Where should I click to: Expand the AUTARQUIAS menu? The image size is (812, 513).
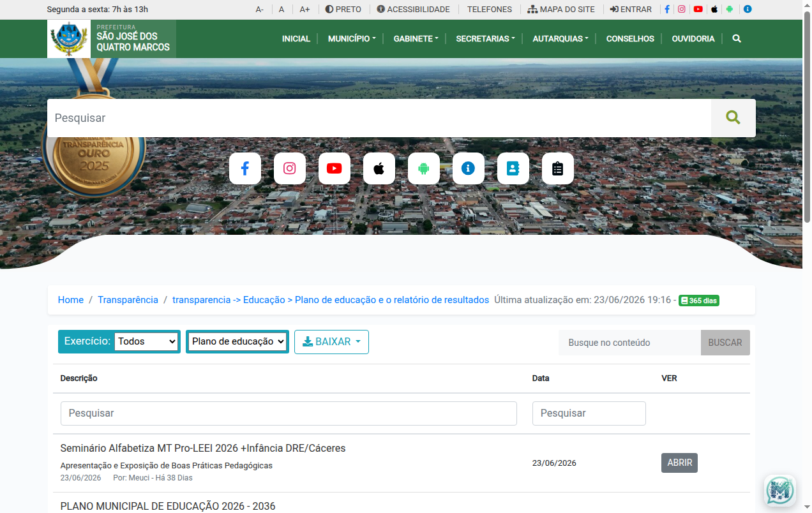560,39
